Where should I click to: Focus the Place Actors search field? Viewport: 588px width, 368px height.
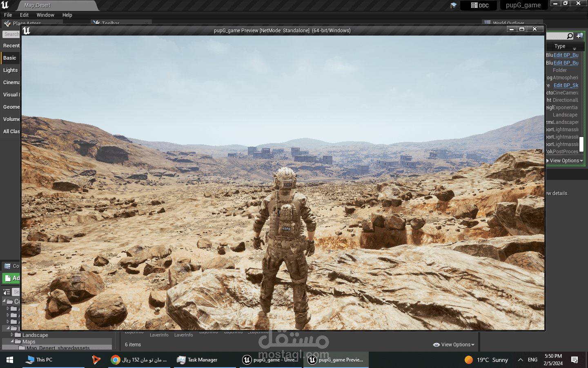click(11, 34)
